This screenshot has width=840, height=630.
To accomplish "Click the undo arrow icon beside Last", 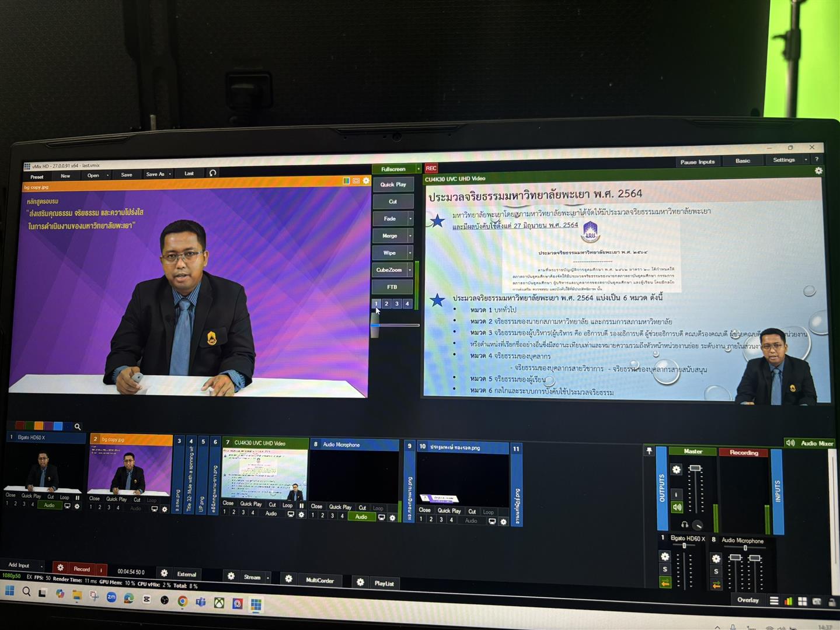I will pos(212,173).
